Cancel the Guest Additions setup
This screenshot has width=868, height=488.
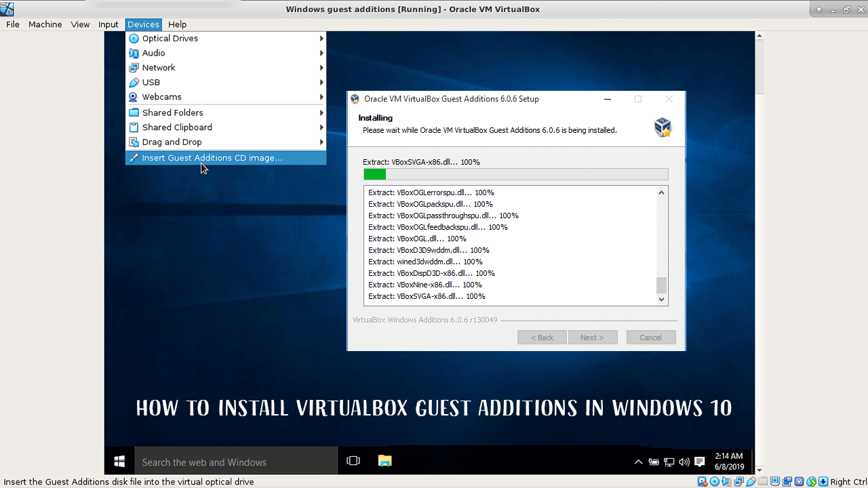click(x=650, y=338)
